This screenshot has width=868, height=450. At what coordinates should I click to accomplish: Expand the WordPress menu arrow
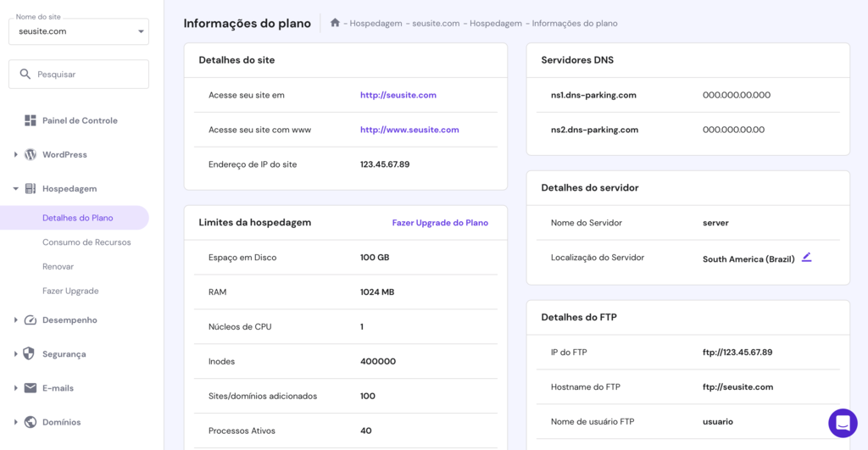[x=15, y=154]
